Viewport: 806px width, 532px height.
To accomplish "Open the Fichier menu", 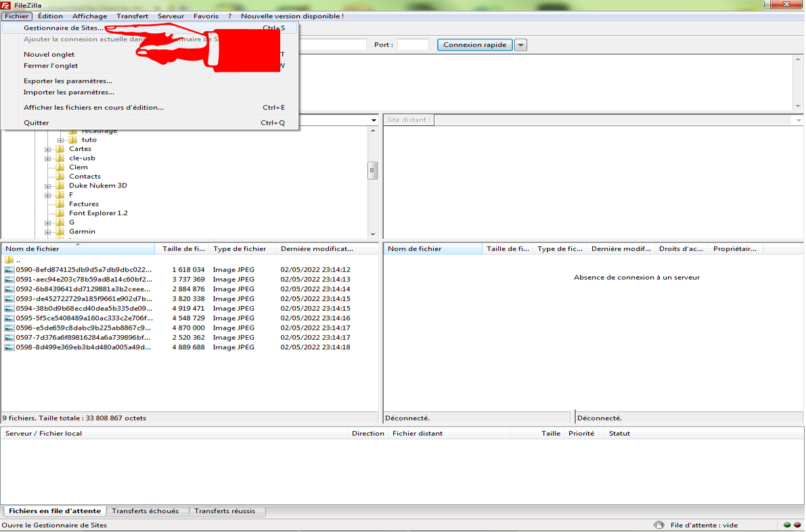I will point(16,16).
